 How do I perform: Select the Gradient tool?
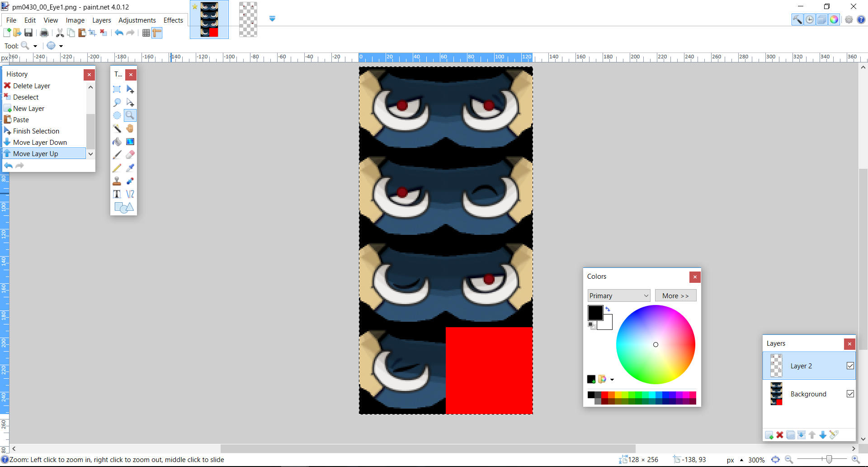point(130,142)
